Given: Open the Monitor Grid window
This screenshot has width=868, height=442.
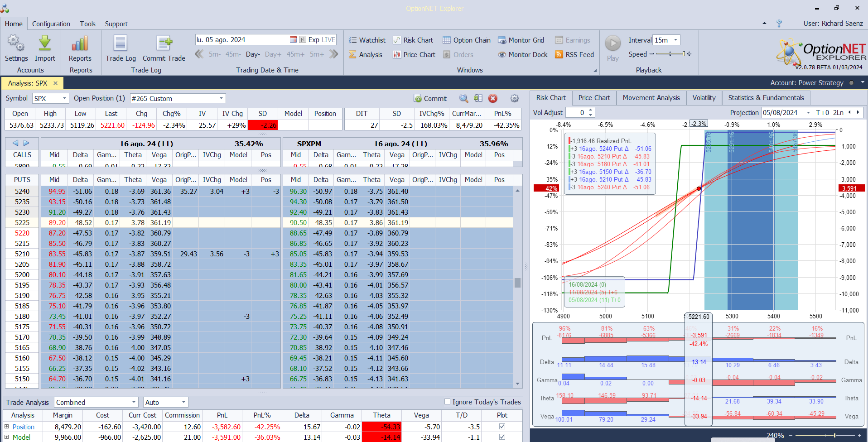Looking at the screenshot, I should pyautogui.click(x=521, y=40).
